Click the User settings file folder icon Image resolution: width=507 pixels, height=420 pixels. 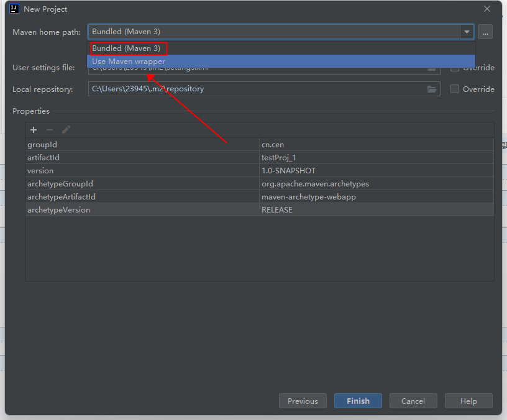[x=432, y=69]
